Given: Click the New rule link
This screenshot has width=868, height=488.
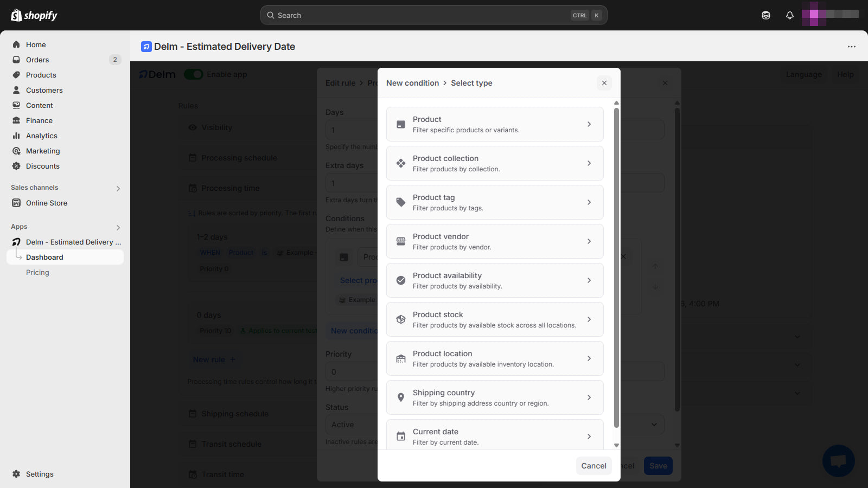Looking at the screenshot, I should click(214, 359).
